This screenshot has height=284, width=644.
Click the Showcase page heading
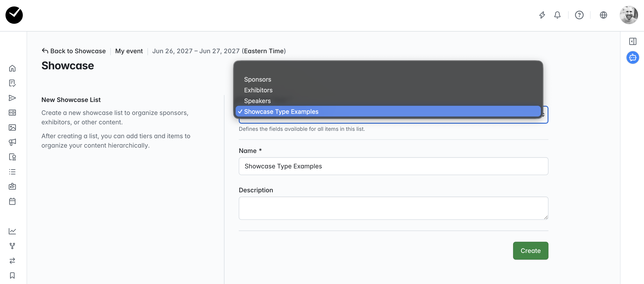point(68,66)
